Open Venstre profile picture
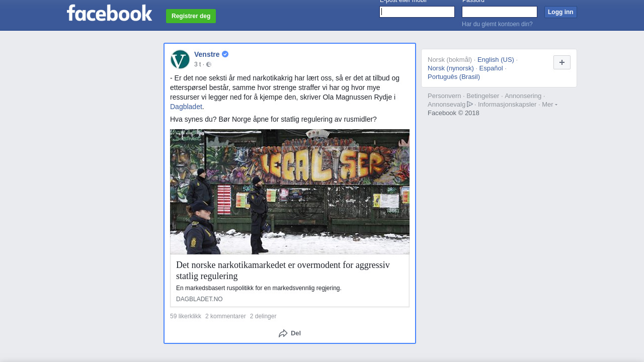The image size is (644, 362). pyautogui.click(x=180, y=59)
